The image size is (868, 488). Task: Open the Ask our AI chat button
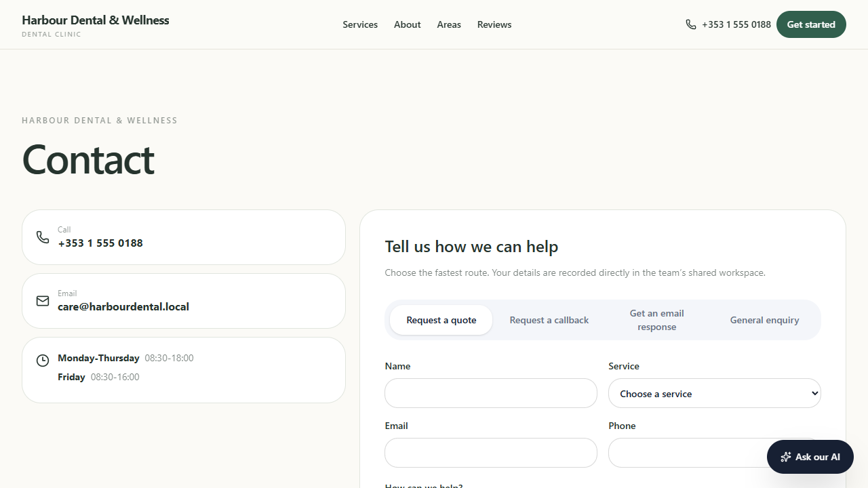click(810, 457)
